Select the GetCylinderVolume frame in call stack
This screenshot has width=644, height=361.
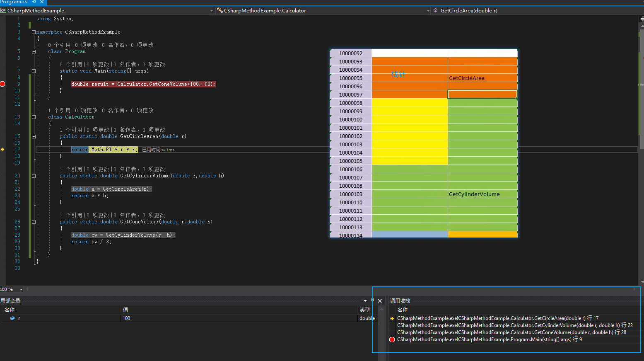(514, 325)
